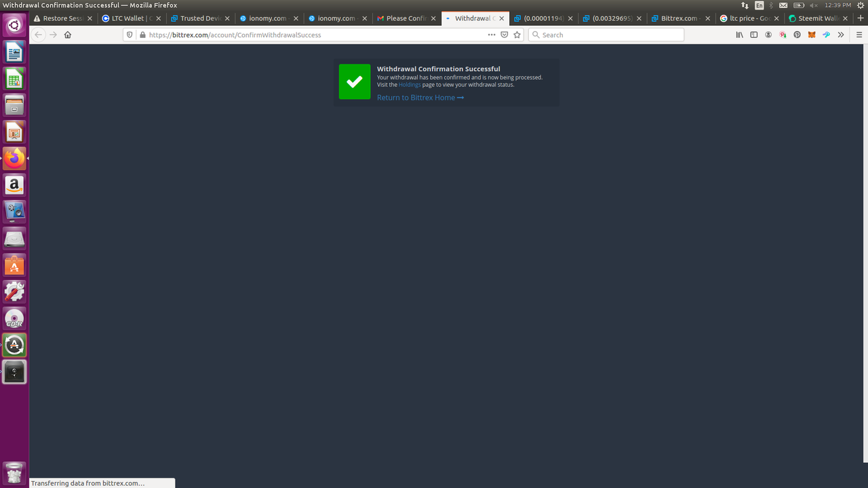
Task: Close the Restore Session tab
Action: pos(90,18)
